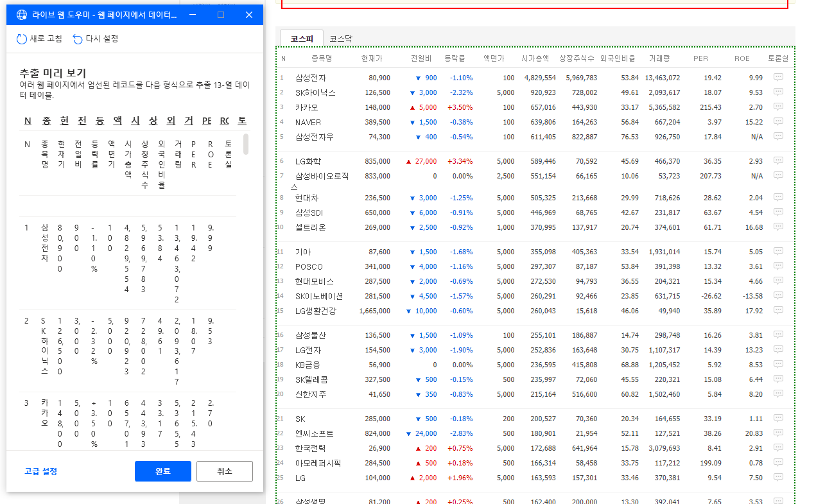The width and height of the screenshot is (816, 504).
Task: Click 카카오 change rate +3.50%
Action: [x=460, y=107]
